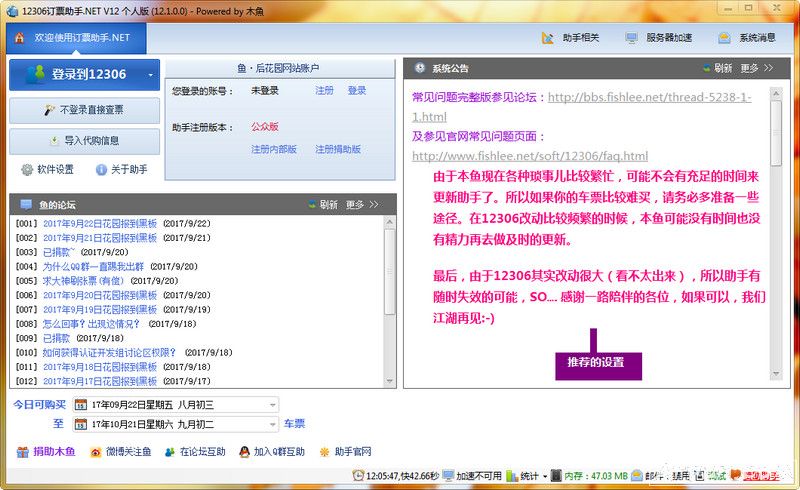
Task: Open the end date dropdown showing 17年10月21日
Action: [x=273, y=424]
